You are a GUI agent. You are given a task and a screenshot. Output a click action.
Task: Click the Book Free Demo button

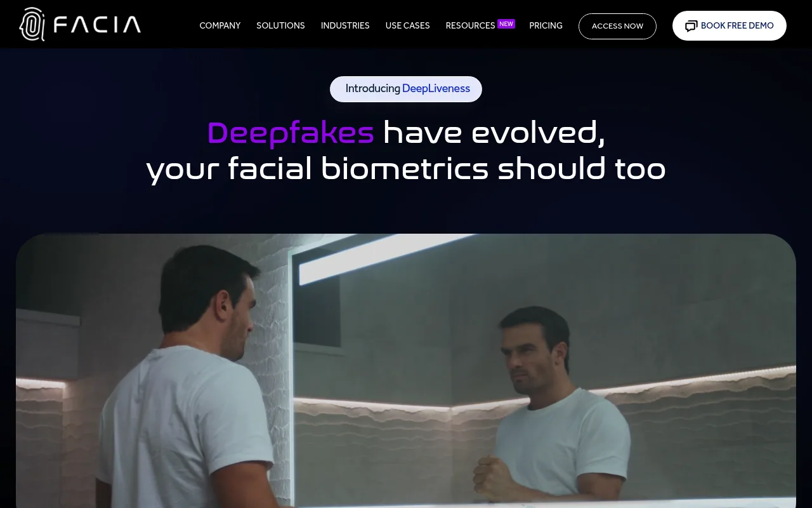pyautogui.click(x=730, y=25)
